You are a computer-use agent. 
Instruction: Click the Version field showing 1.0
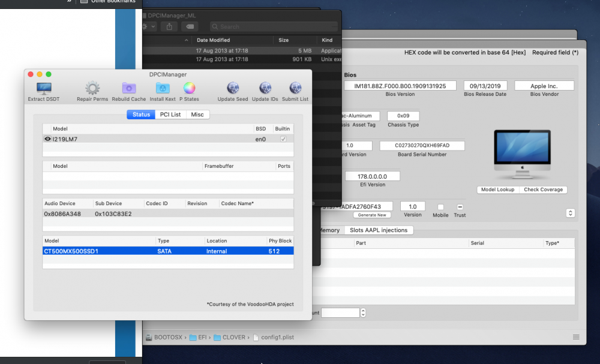413,206
